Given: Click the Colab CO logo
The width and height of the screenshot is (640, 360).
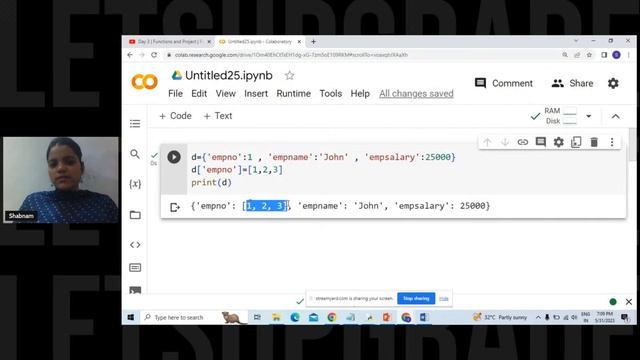Looking at the screenshot, I should point(144,82).
